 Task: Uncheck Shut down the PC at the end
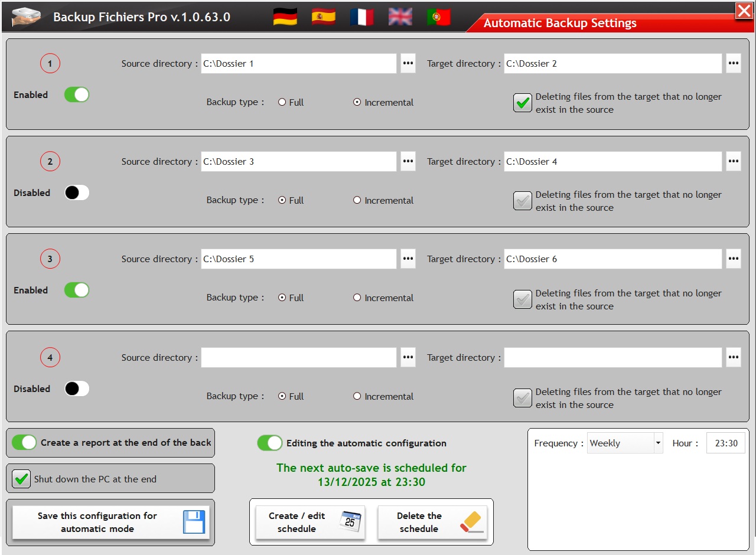(x=21, y=478)
